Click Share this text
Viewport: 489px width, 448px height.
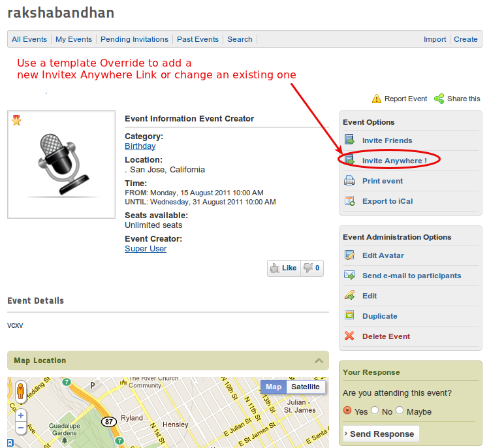[464, 99]
